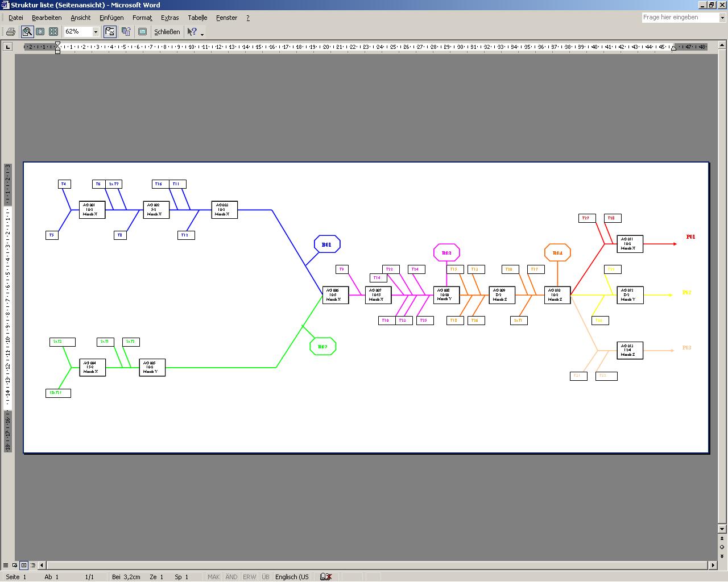Open the Datei menu
The height and width of the screenshot is (582, 728).
[x=16, y=18]
